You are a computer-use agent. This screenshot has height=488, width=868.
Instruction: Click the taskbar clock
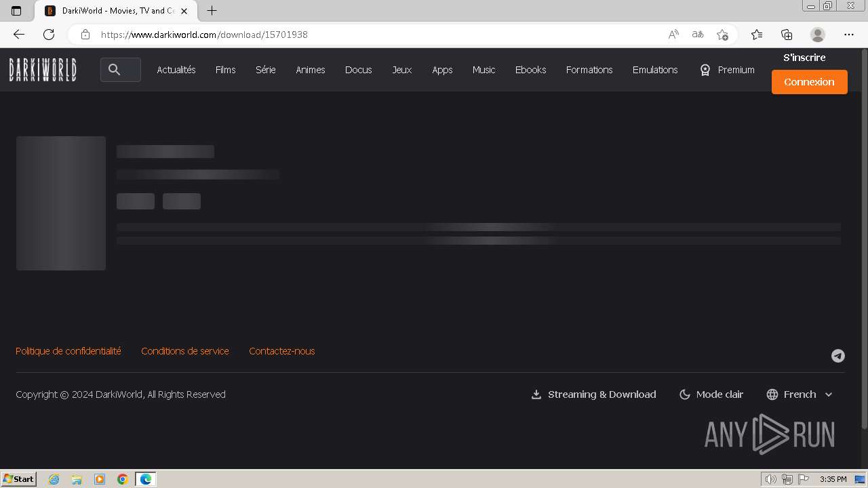point(833,479)
